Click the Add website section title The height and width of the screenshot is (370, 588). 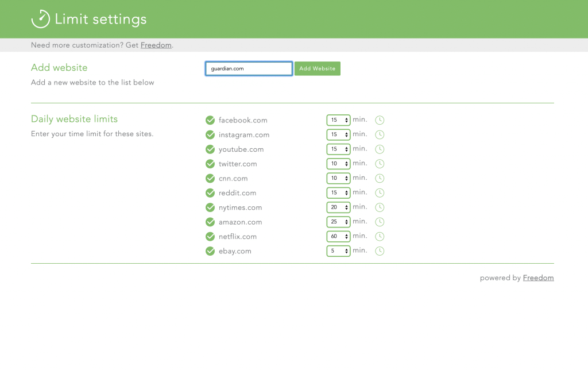pyautogui.click(x=59, y=67)
